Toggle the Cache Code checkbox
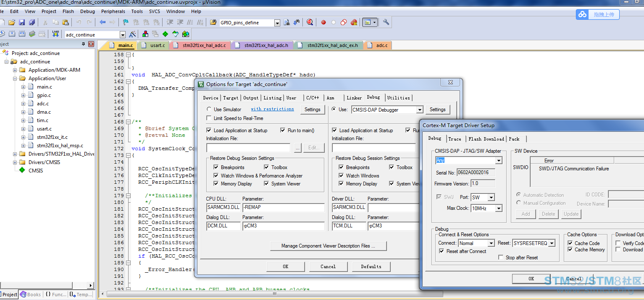644x300 pixels. [570, 243]
